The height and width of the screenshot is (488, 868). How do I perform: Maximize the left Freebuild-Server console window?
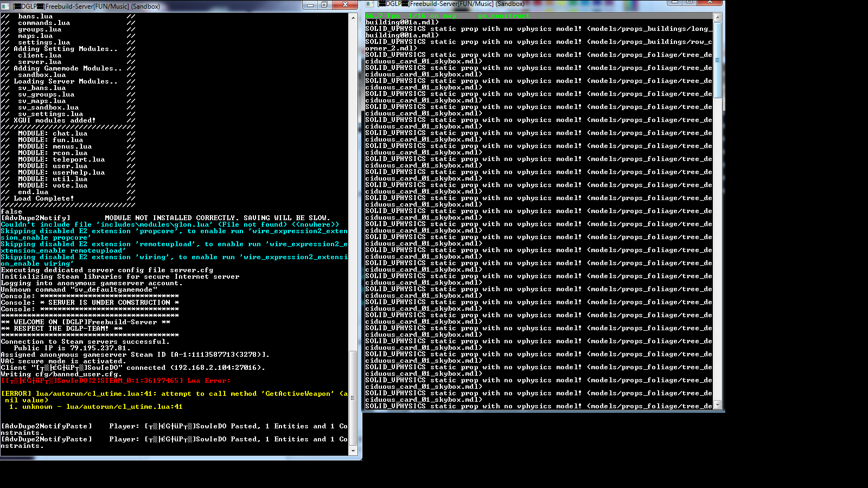click(324, 5)
